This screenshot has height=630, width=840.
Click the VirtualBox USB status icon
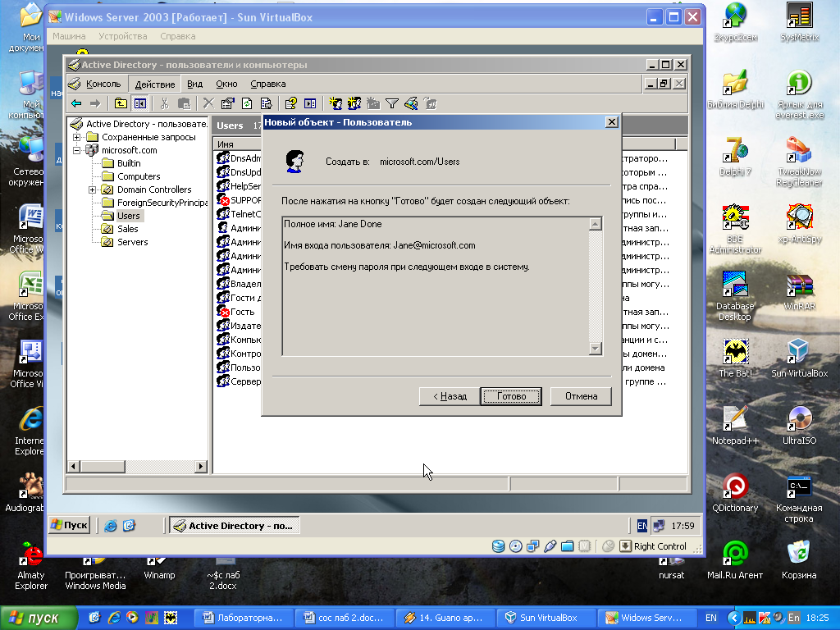tap(550, 546)
